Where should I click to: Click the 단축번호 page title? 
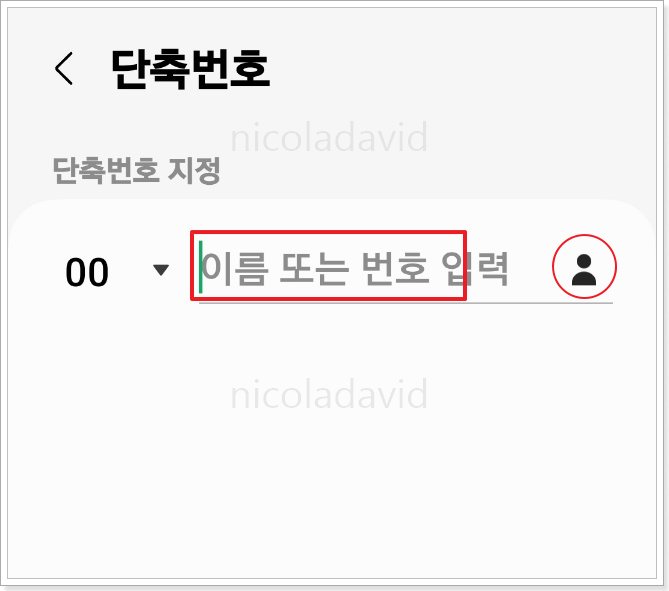point(190,69)
